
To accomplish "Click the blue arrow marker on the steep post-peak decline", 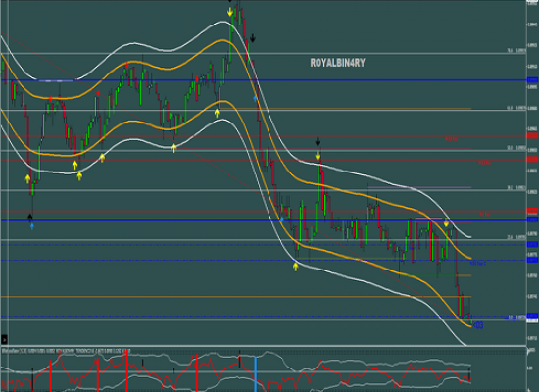I will 255,98.
